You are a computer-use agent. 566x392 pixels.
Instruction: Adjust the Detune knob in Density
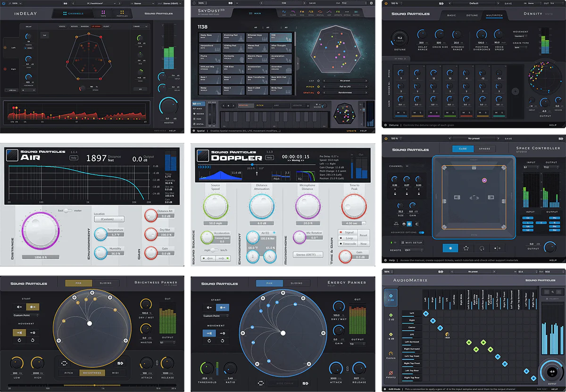click(400, 39)
